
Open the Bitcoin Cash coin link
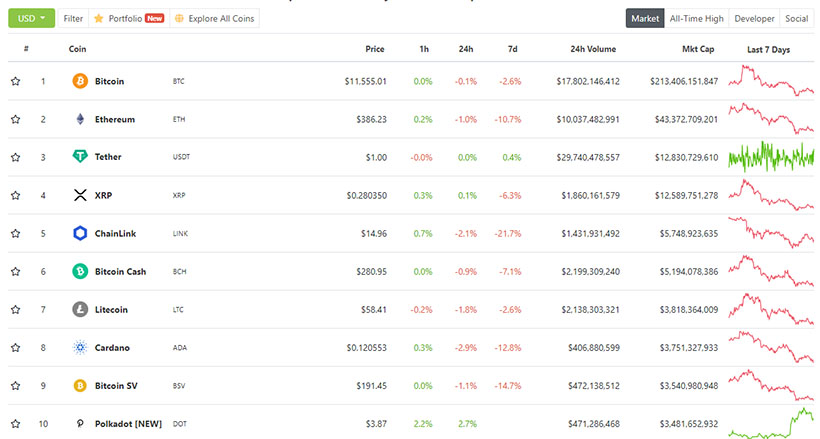click(x=120, y=272)
